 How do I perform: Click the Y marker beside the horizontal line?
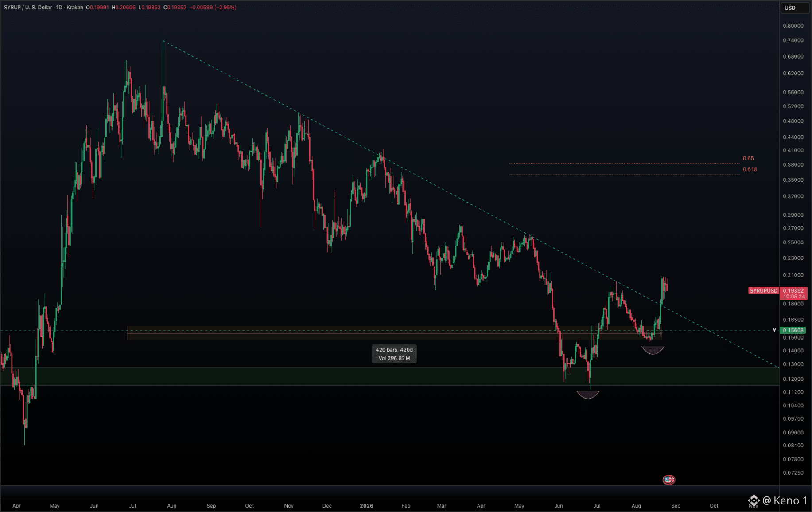pyautogui.click(x=774, y=330)
